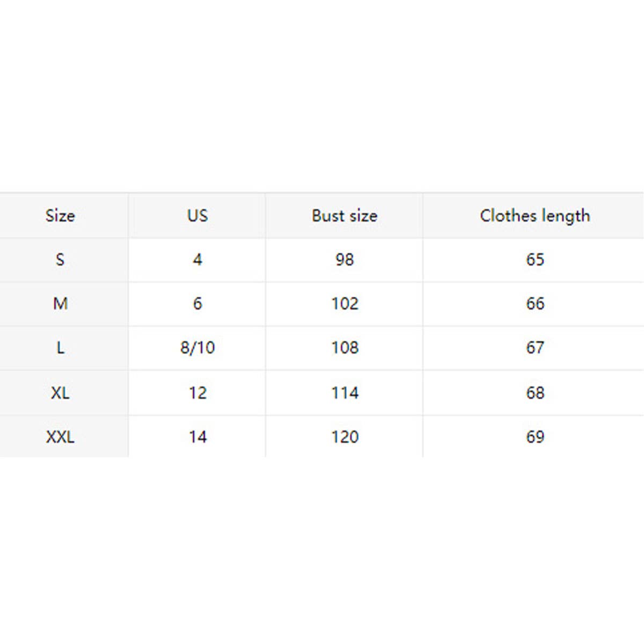The image size is (644, 644).
Task: Click the Size column header
Action: (x=60, y=216)
